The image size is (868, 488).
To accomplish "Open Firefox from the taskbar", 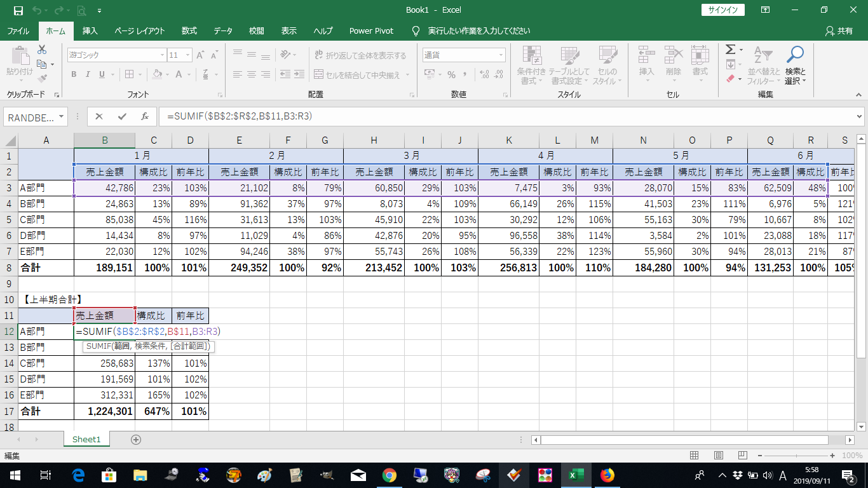I will pos(607,475).
